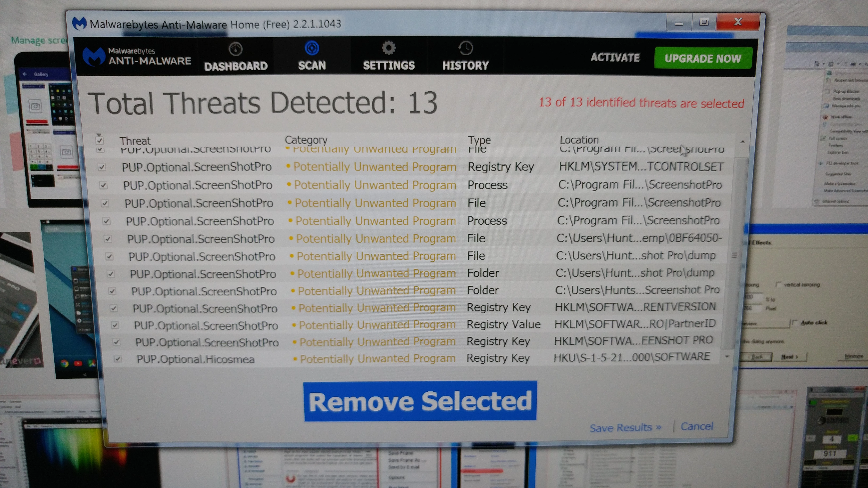The width and height of the screenshot is (868, 488).
Task: Select the Scan target icon
Action: tap(312, 48)
